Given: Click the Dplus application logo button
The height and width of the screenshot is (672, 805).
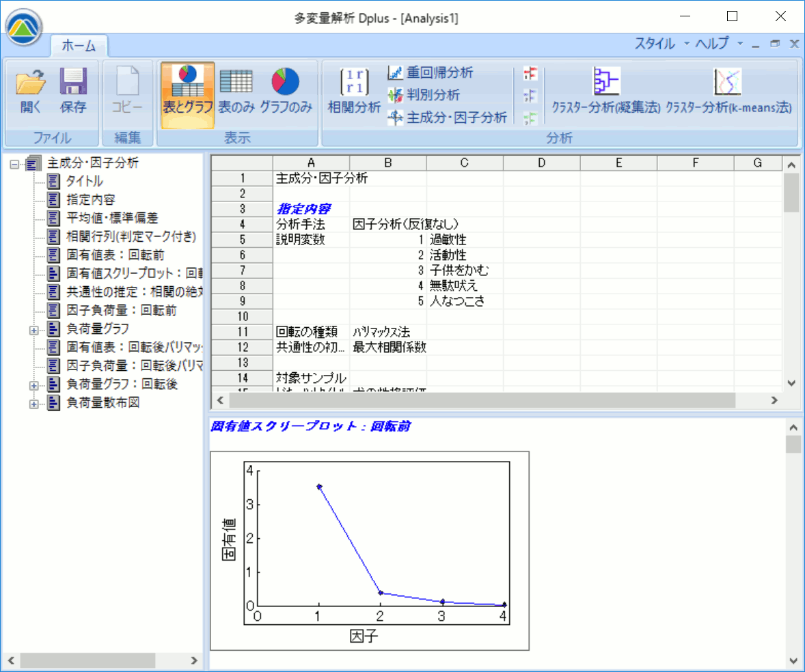Looking at the screenshot, I should point(24,27).
